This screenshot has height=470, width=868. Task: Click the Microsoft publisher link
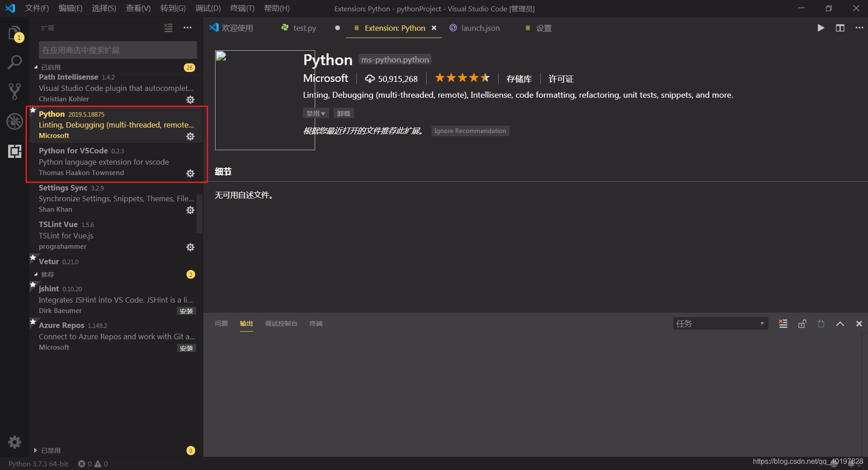[326, 78]
